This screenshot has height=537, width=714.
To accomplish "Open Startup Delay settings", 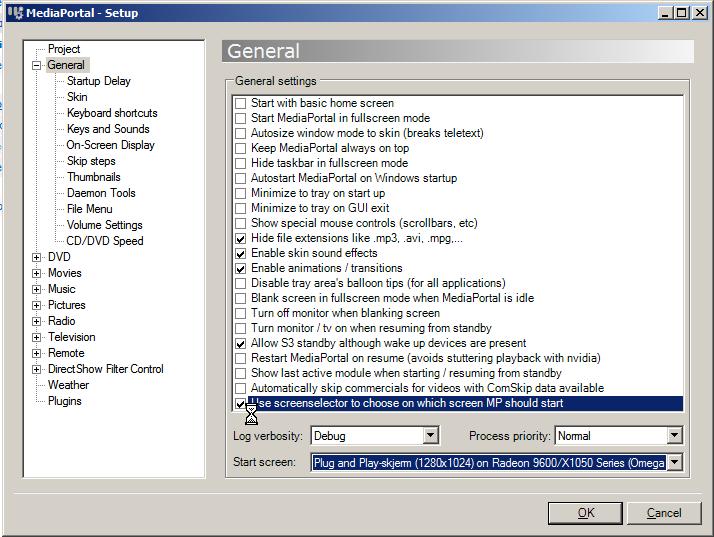I will (x=99, y=81).
